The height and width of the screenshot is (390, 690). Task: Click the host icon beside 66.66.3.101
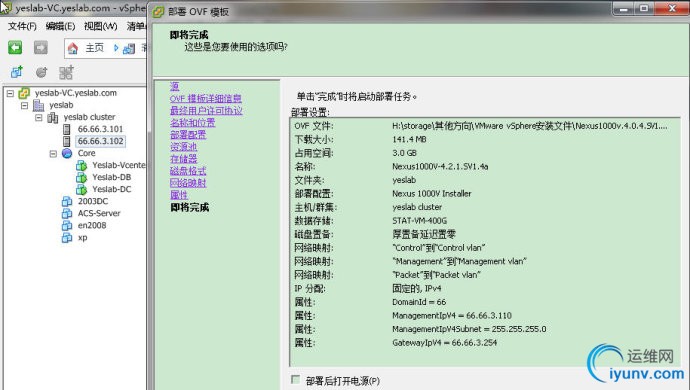tap(66, 129)
